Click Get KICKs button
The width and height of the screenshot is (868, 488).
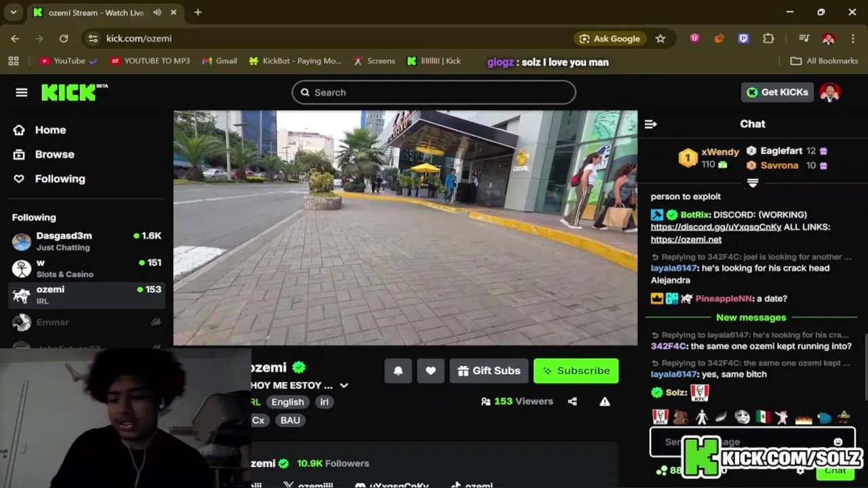[777, 92]
